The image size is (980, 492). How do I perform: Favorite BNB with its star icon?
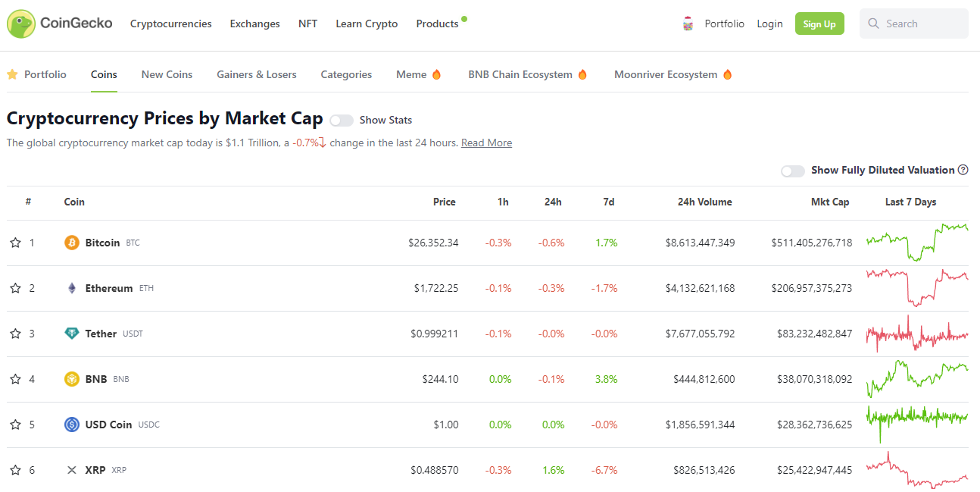click(x=15, y=379)
